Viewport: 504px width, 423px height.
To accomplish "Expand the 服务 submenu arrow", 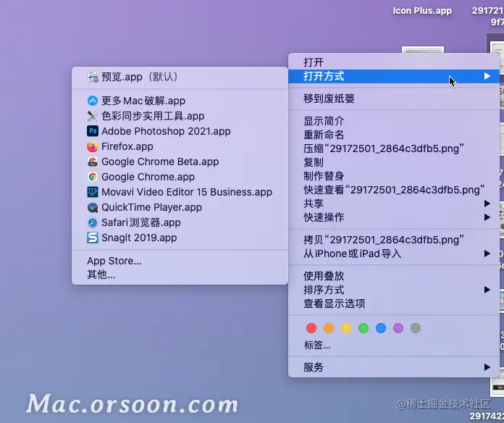I will (487, 367).
